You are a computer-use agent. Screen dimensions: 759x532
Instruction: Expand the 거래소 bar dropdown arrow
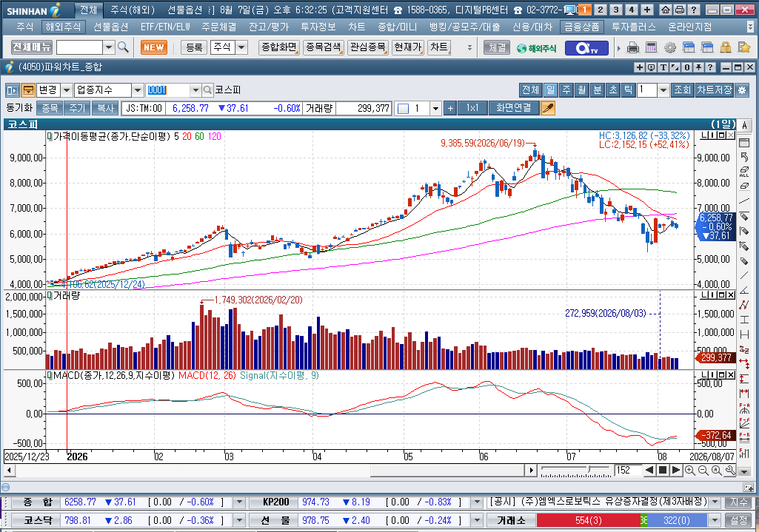click(715, 520)
